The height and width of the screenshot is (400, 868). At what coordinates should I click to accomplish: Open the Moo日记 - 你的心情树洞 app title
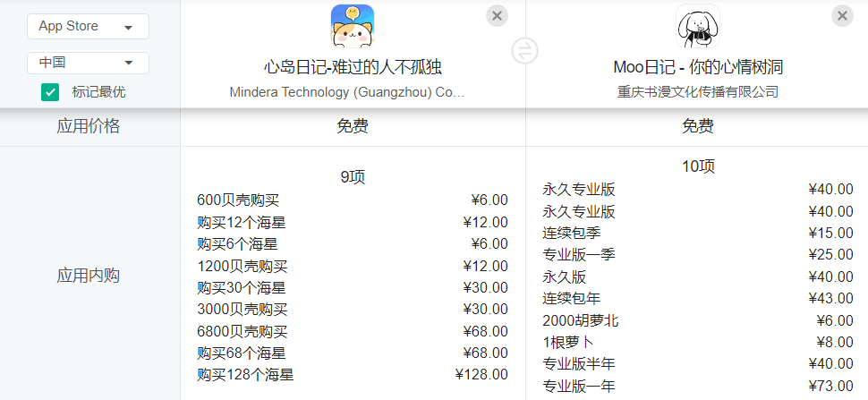pyautogui.click(x=697, y=67)
